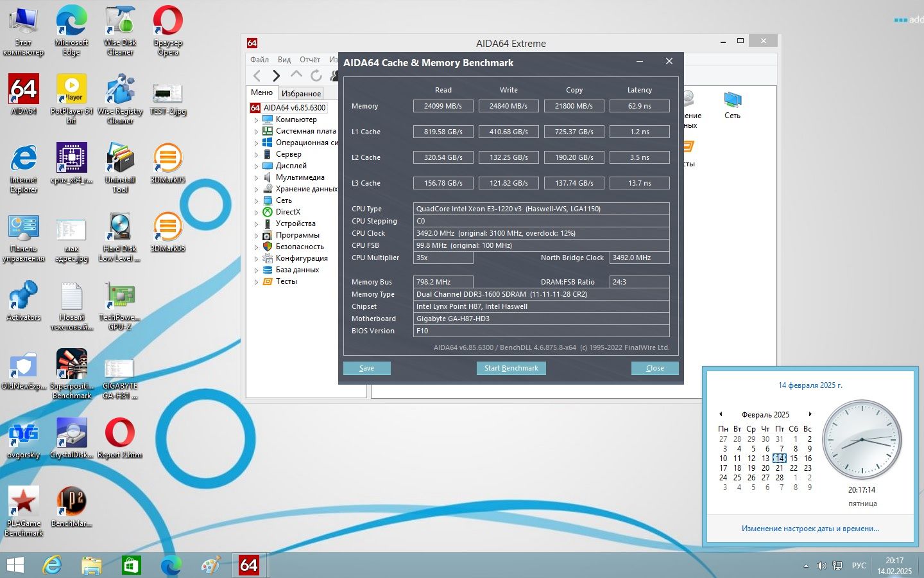This screenshot has width=924, height=578.
Task: Open the date and time settings link
Action: 810,529
